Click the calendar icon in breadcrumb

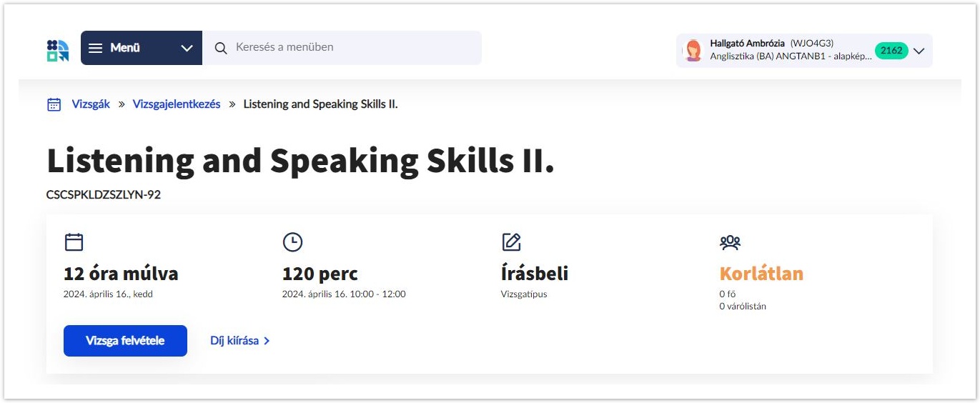tap(54, 104)
